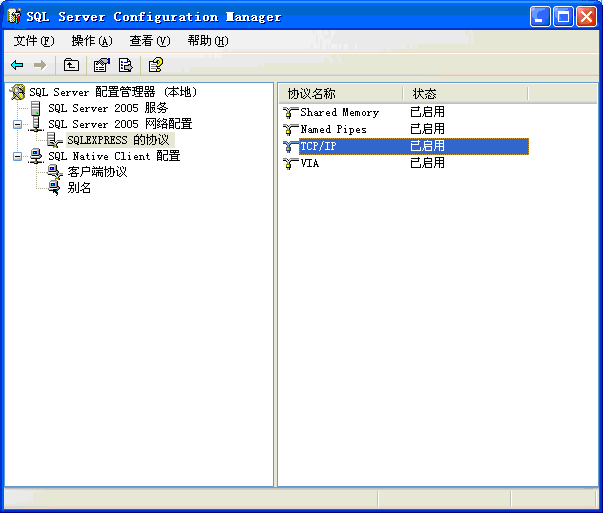Viewport: 603px width, 513px height.
Task: Click the Shared Memory protocol icon
Action: pyautogui.click(x=290, y=113)
